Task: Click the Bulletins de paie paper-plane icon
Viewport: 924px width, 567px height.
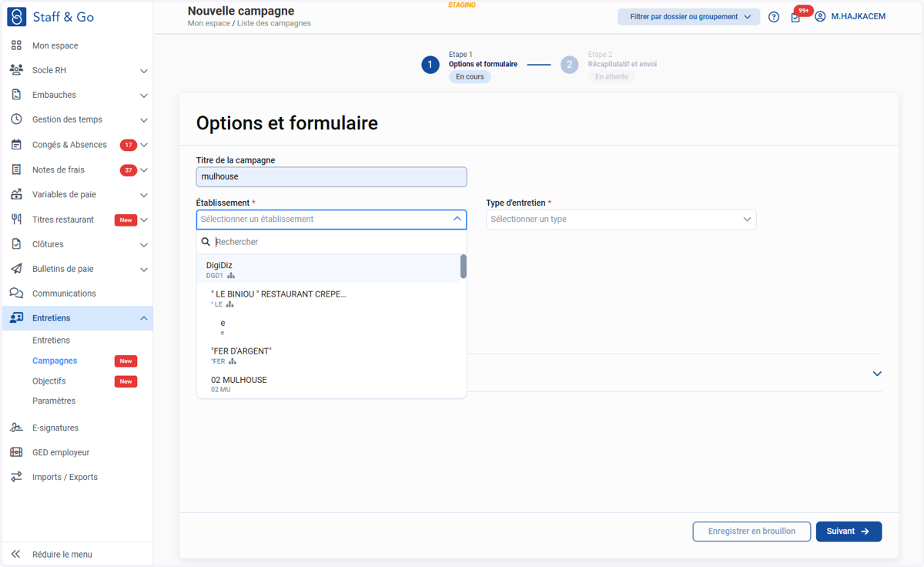Action: click(x=16, y=269)
